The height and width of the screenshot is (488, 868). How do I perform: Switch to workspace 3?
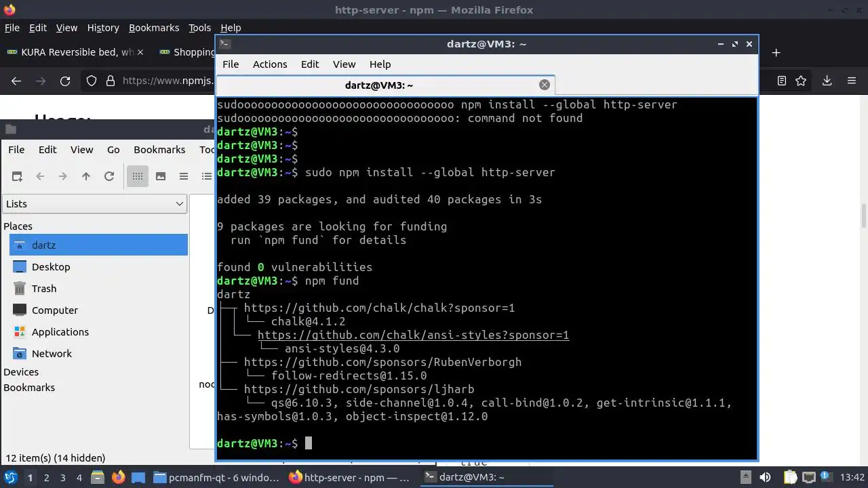[x=62, y=477]
